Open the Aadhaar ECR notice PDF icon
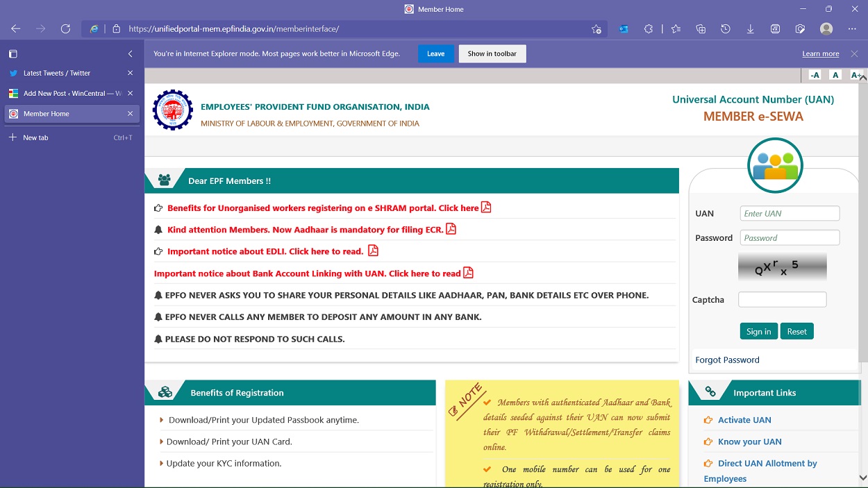Screen dimensions: 868x488 [x=451, y=229]
